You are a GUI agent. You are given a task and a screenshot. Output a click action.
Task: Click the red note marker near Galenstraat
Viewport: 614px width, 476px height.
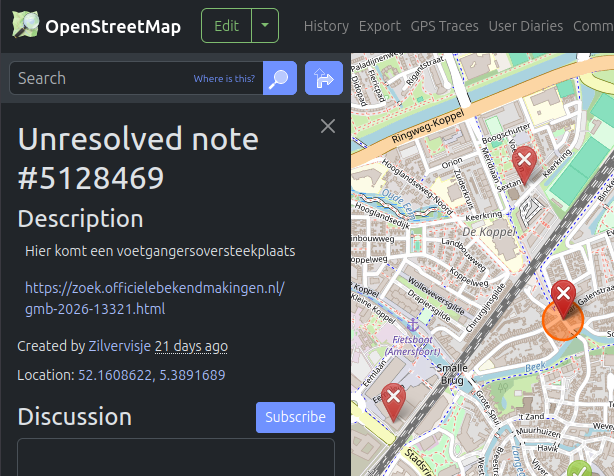(564, 295)
